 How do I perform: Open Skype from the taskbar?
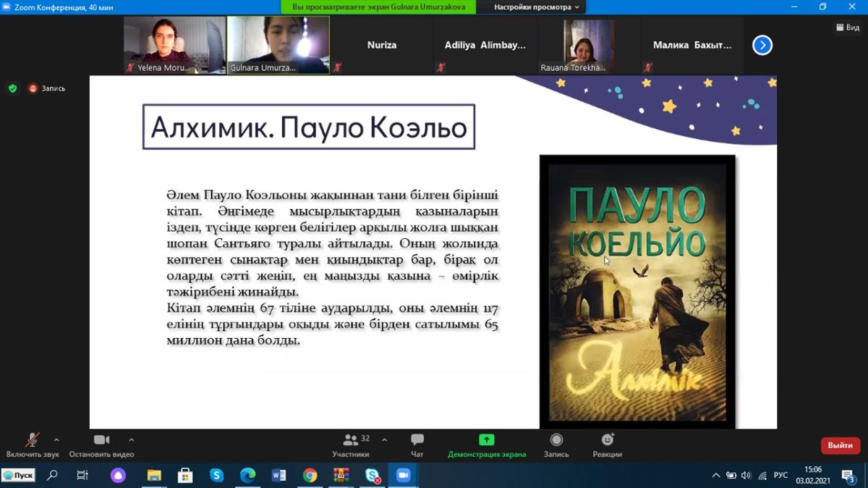(x=216, y=475)
